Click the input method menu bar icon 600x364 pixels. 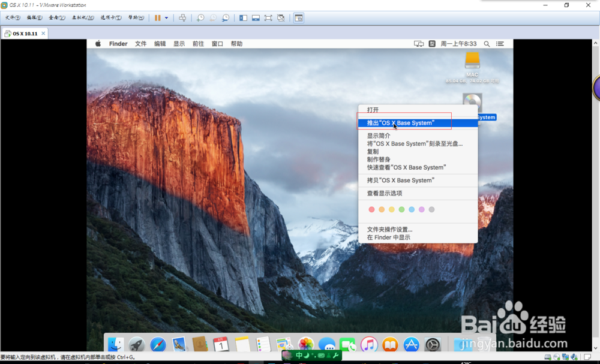432,44
